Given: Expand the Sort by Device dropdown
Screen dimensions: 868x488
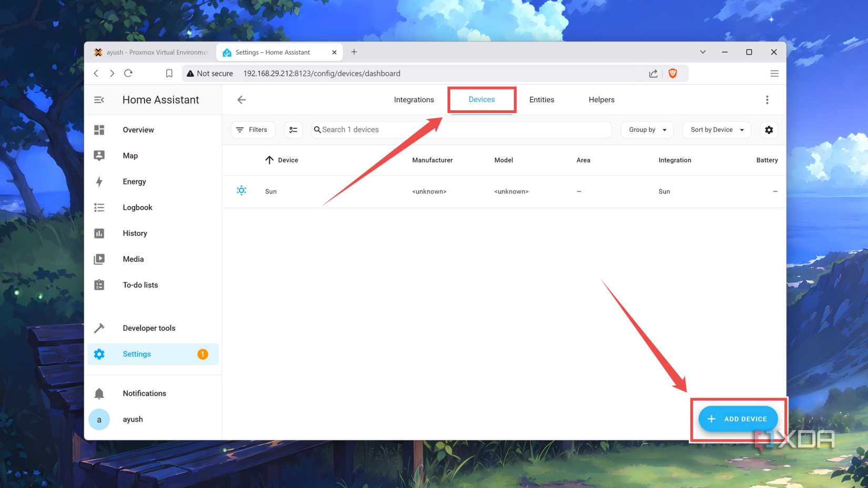Looking at the screenshot, I should (x=716, y=130).
